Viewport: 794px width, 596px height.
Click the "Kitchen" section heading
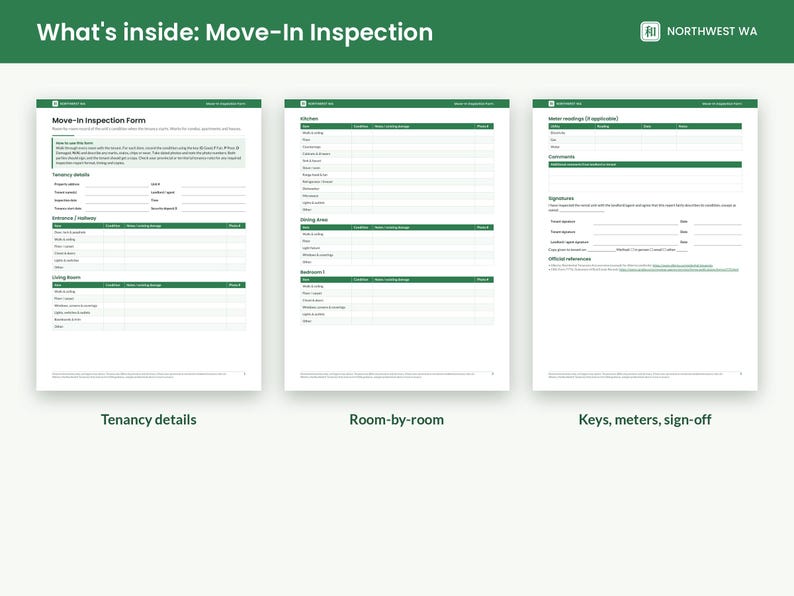pos(309,118)
